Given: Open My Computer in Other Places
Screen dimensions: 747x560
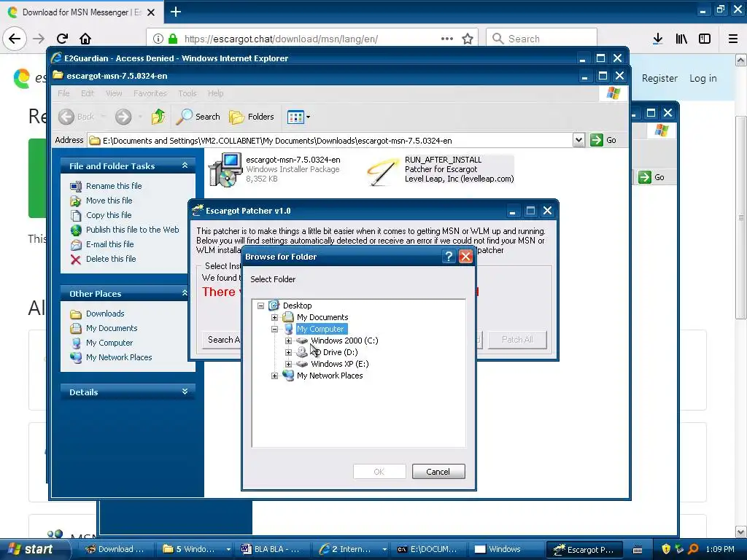Looking at the screenshot, I should (x=109, y=343).
